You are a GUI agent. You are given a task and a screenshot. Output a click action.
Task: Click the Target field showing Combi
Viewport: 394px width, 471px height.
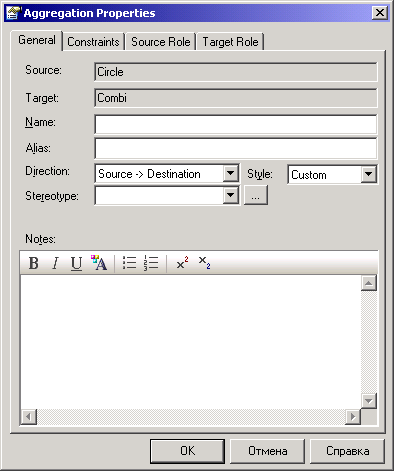click(236, 98)
